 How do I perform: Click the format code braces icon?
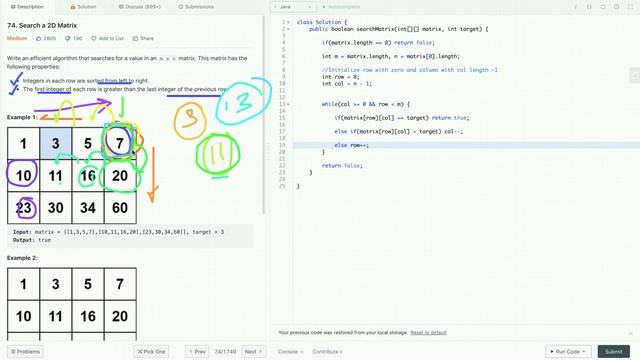589,7
